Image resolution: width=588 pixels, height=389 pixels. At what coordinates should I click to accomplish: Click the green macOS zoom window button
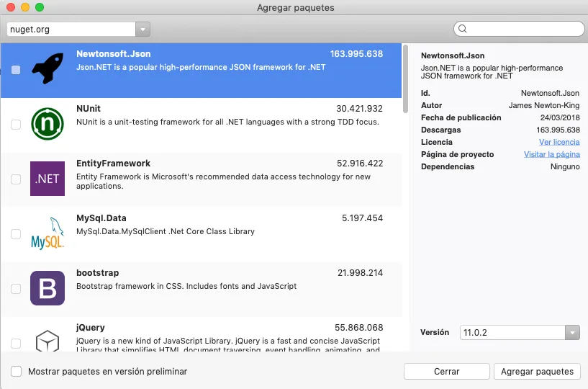[x=40, y=7]
